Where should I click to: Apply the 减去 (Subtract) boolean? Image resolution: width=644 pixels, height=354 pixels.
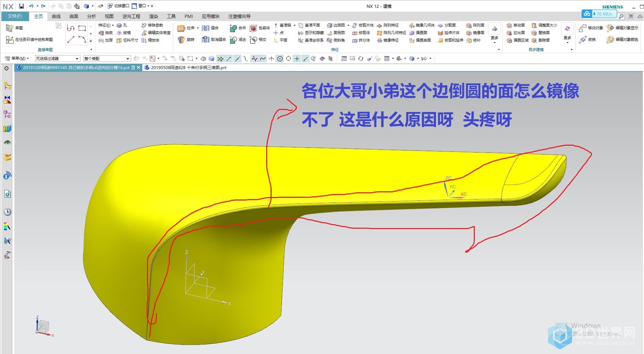(238, 40)
